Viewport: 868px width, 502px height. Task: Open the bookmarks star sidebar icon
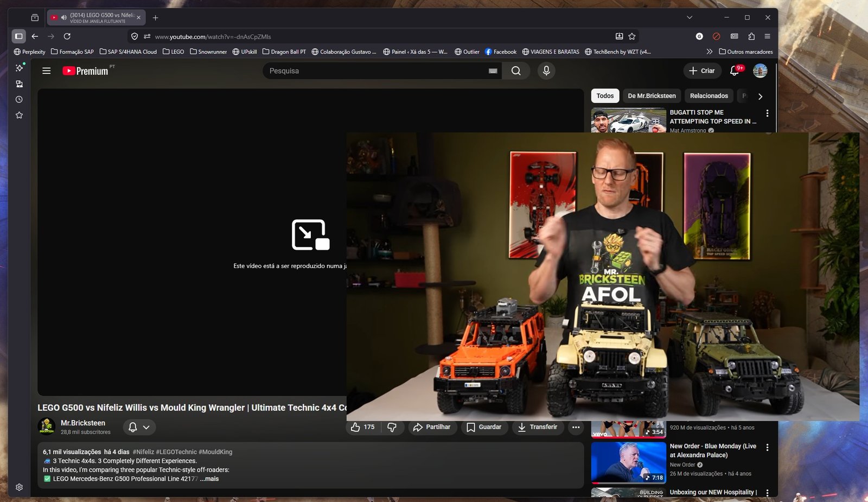tap(19, 115)
